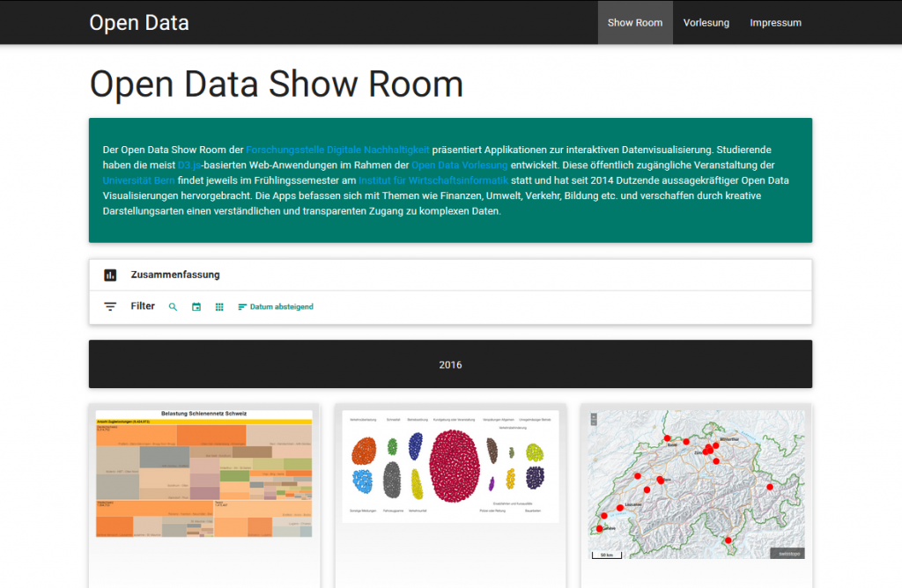Open the Belastung Schienennetz Schweiz treemap thumbnail
Image resolution: width=902 pixels, height=588 pixels.
[204, 474]
